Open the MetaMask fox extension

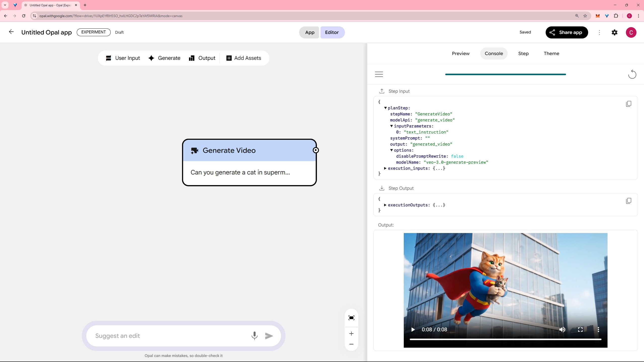click(598, 16)
